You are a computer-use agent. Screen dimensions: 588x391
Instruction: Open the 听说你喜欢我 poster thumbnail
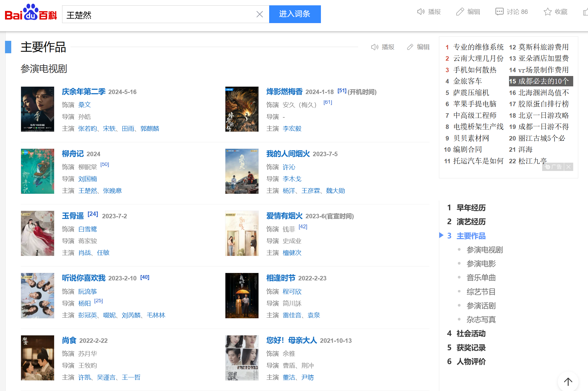coord(38,296)
